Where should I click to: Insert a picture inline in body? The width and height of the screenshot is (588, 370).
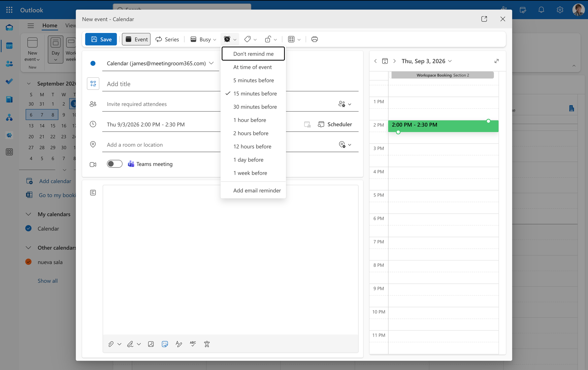click(x=151, y=344)
